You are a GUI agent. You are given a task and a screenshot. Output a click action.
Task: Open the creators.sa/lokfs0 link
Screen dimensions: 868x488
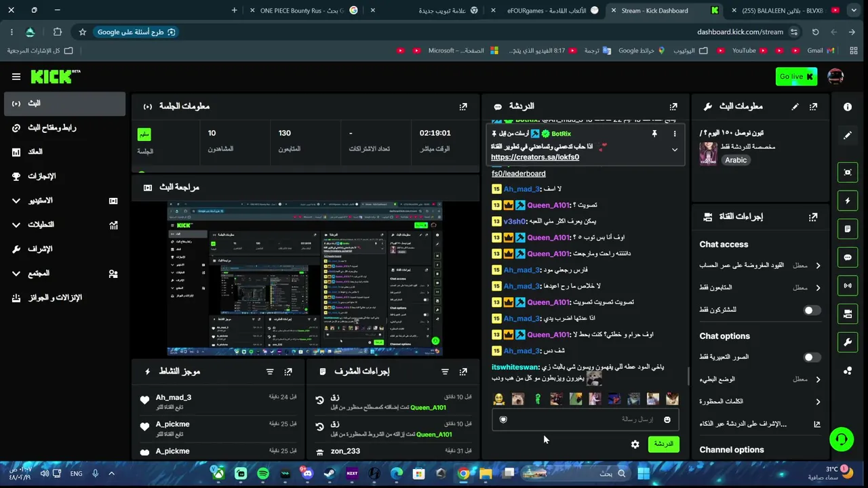tap(535, 157)
